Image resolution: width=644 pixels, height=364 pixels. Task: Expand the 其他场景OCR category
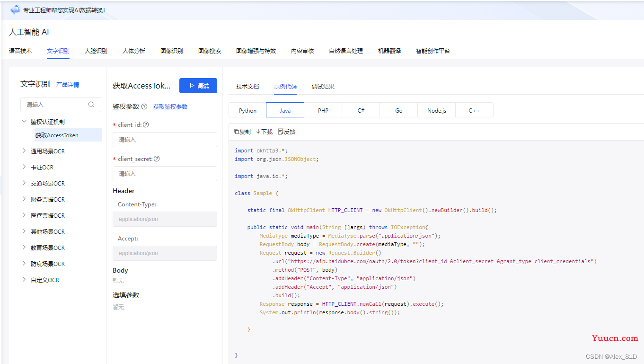click(24, 231)
